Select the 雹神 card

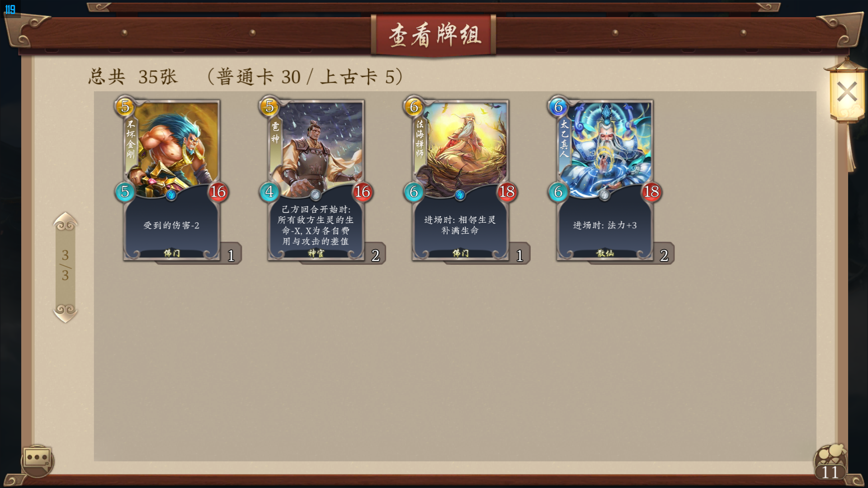tap(316, 180)
